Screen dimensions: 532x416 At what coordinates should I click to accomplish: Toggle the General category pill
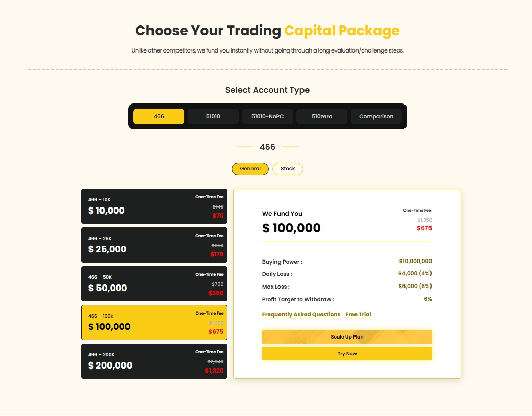tap(250, 169)
